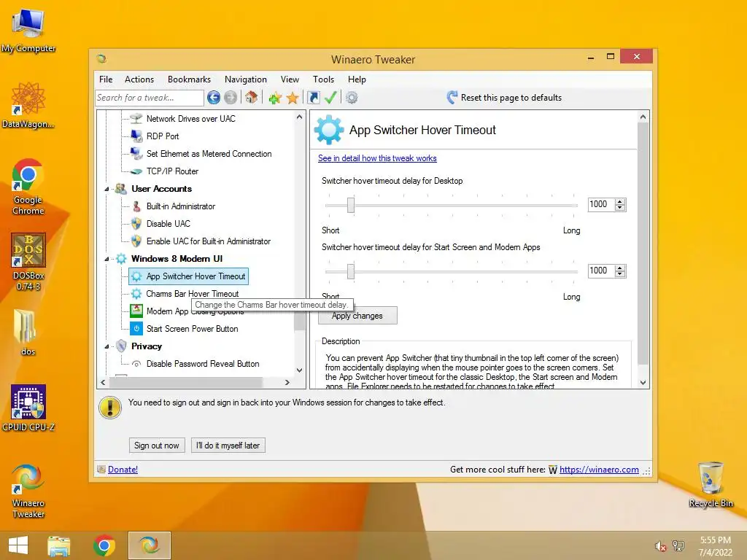Open the Start button on taskbar
This screenshot has width=747, height=560.
pos(18,545)
